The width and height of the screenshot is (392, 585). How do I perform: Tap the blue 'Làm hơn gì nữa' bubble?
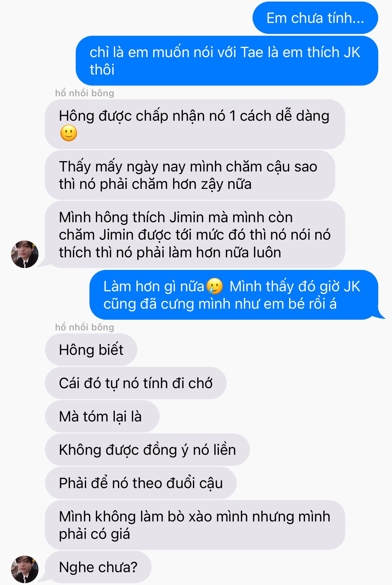[234, 295]
